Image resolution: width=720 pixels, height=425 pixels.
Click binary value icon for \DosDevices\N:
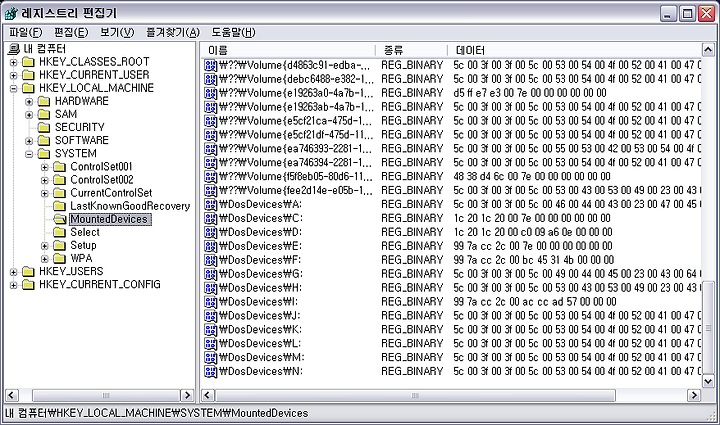[210, 372]
